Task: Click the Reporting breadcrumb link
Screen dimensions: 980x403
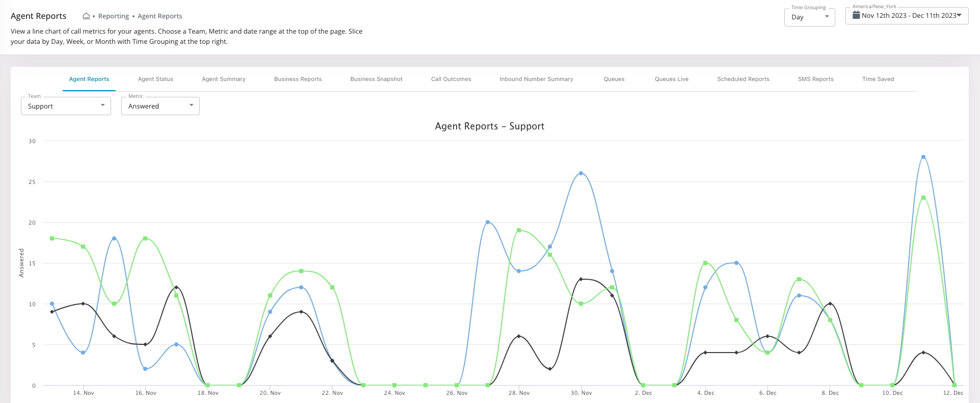Action: [x=114, y=16]
